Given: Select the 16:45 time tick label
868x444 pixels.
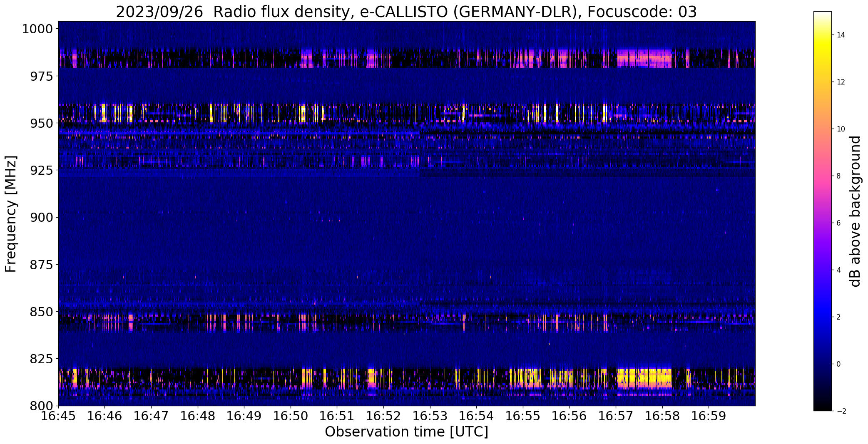Looking at the screenshot, I should pos(58,416).
